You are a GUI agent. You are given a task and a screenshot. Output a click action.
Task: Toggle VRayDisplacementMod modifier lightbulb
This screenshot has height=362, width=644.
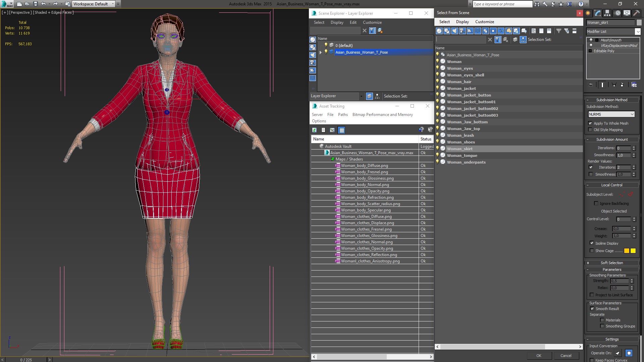click(591, 46)
